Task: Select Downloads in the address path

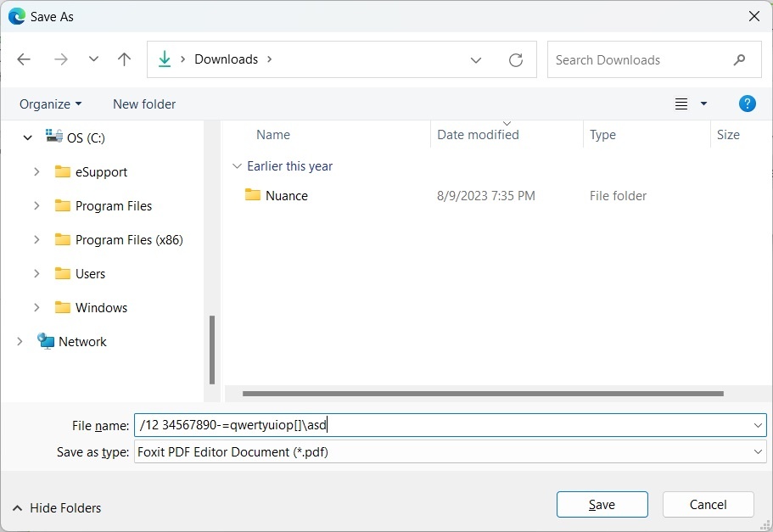Action: 227,59
